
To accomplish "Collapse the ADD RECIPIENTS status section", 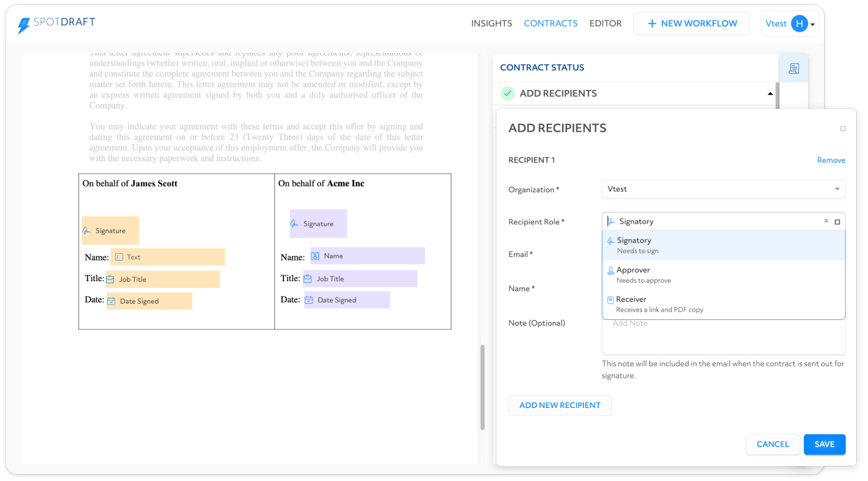I will (x=770, y=93).
